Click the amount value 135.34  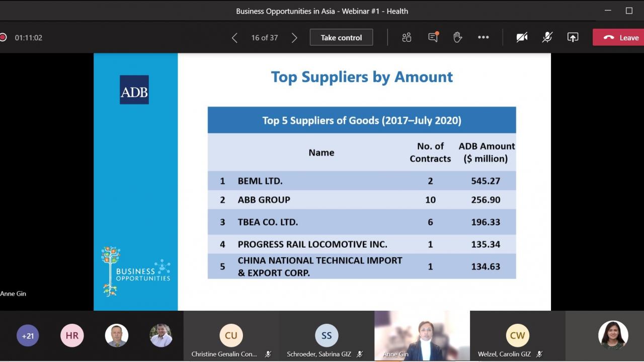click(x=486, y=244)
